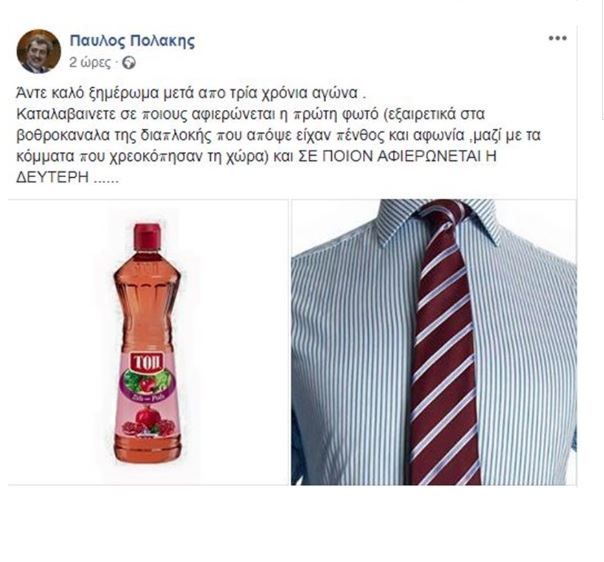Click the globe public privacy icon
Viewport: 604px width, 562px height.
pyautogui.click(x=129, y=63)
